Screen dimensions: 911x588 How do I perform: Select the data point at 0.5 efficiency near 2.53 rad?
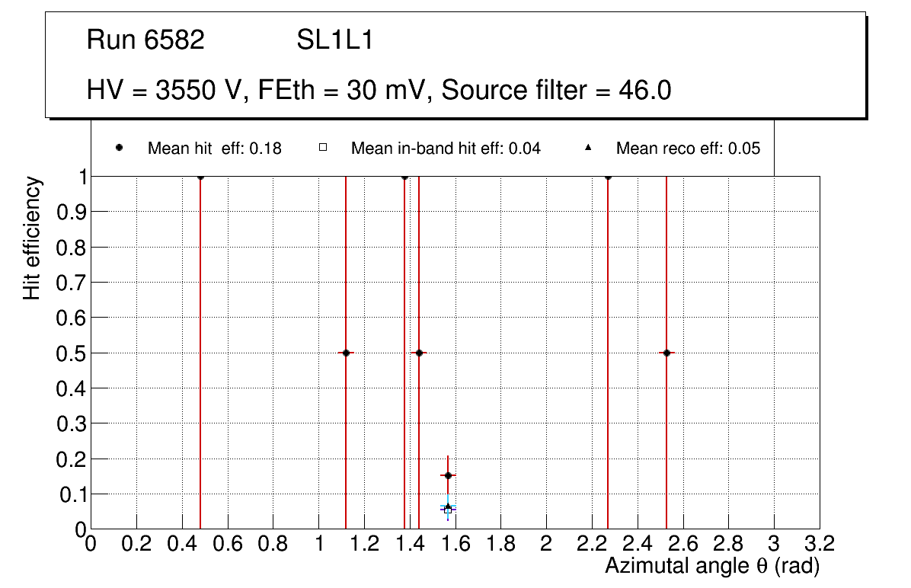(x=666, y=353)
